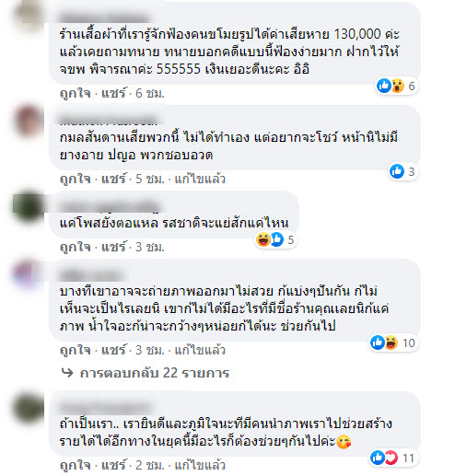
Task: Open the second commenter's profile picture
Action: 29,121
